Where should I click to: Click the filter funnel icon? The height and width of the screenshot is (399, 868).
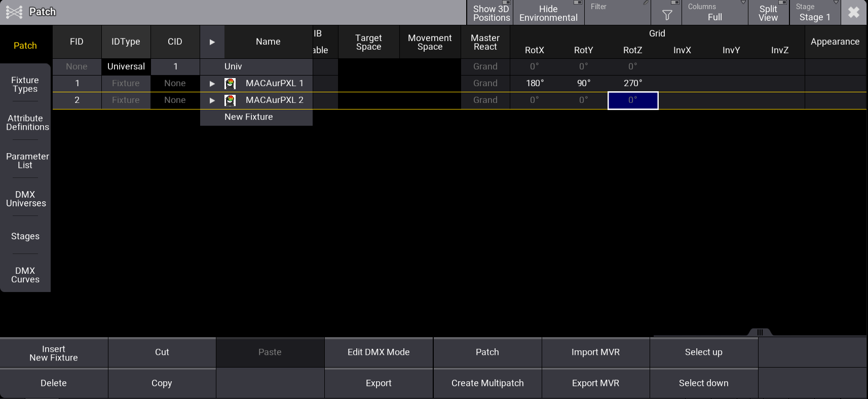[667, 15]
